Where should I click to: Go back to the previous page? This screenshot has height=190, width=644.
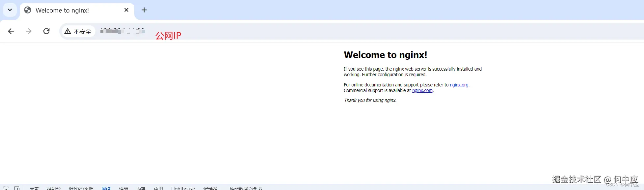(x=11, y=31)
